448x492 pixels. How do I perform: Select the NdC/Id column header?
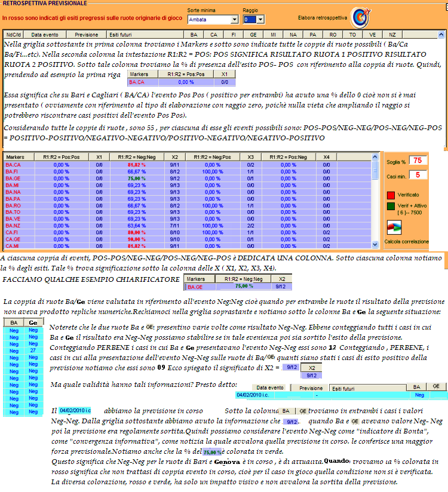(x=14, y=35)
